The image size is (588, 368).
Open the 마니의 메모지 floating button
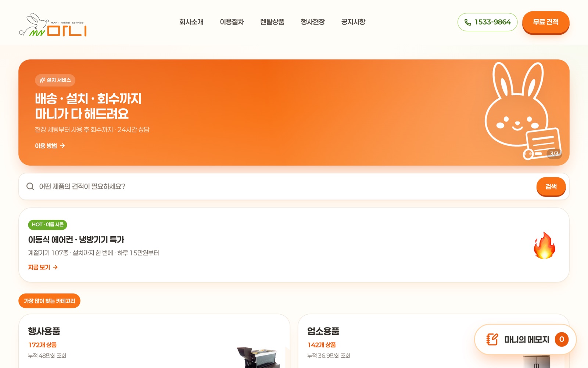[525, 339]
